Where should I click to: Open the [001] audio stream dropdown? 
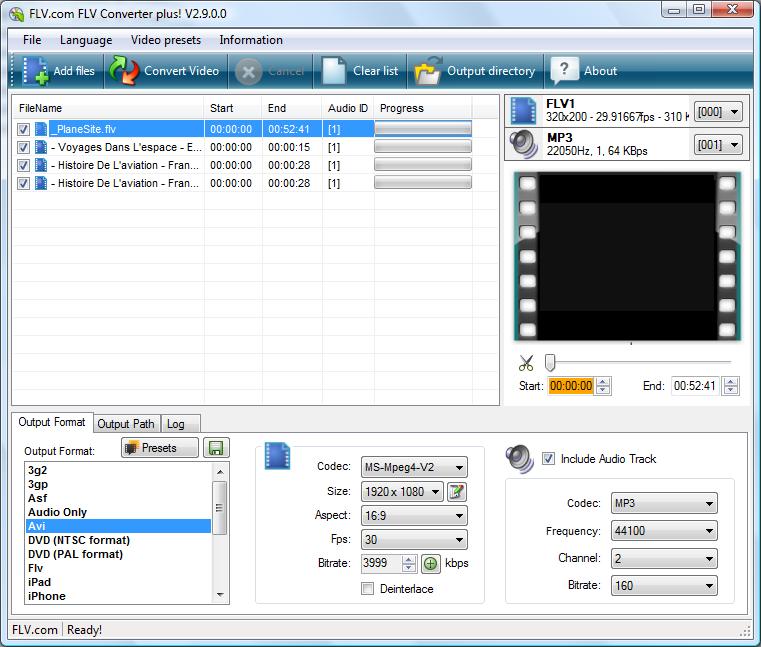tap(718, 145)
